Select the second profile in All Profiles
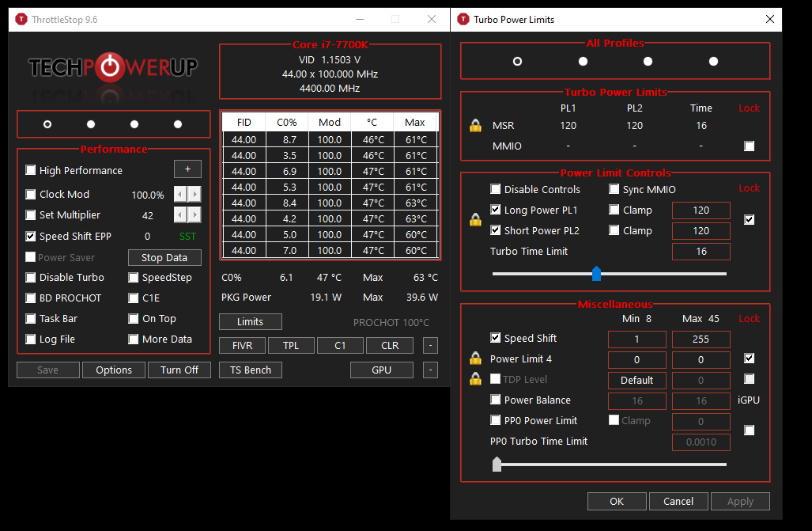Viewport: 812px width, 531px height. tap(583, 62)
